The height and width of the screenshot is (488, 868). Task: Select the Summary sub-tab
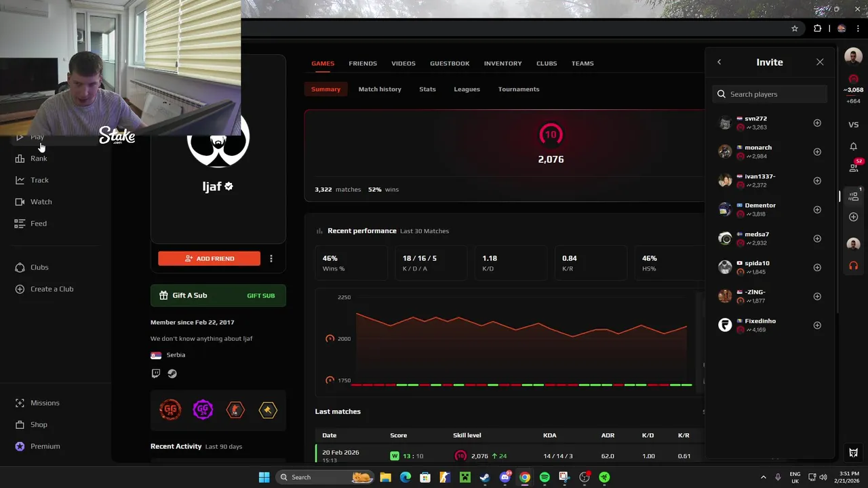(x=325, y=89)
